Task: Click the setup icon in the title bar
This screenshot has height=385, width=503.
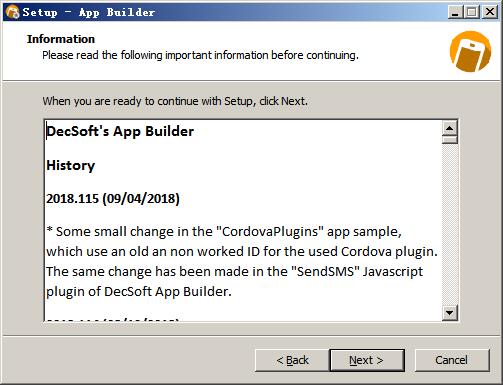Action: point(12,12)
